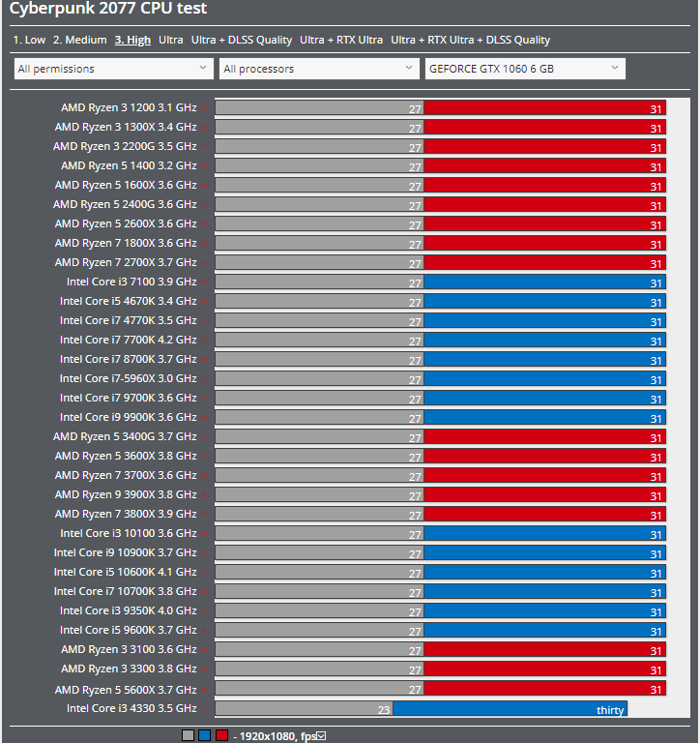
Task: Remove Intel Core i7 7700K row via x icon
Action: (204, 341)
